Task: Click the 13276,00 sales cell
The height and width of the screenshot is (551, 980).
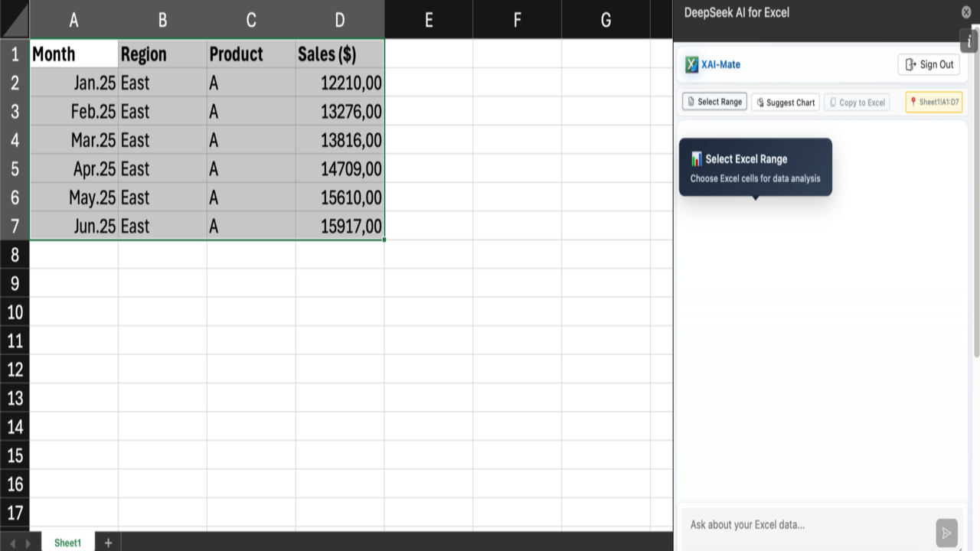Action: click(x=340, y=111)
